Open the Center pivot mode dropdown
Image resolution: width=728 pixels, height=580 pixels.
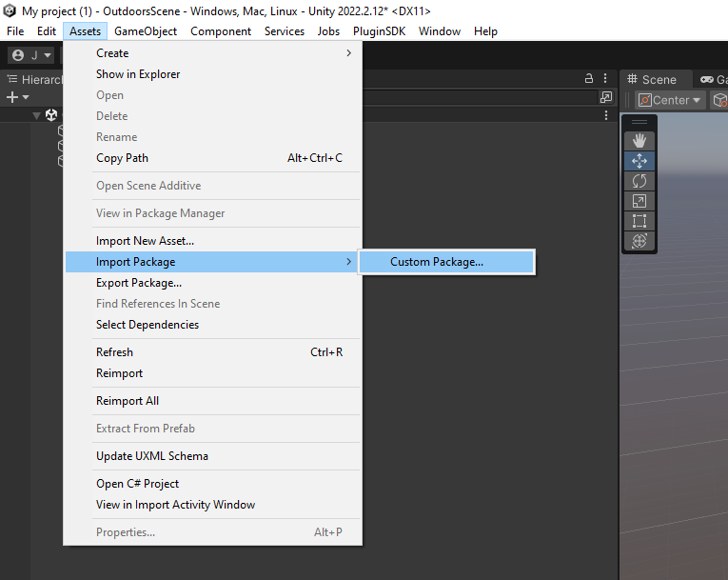(x=670, y=100)
